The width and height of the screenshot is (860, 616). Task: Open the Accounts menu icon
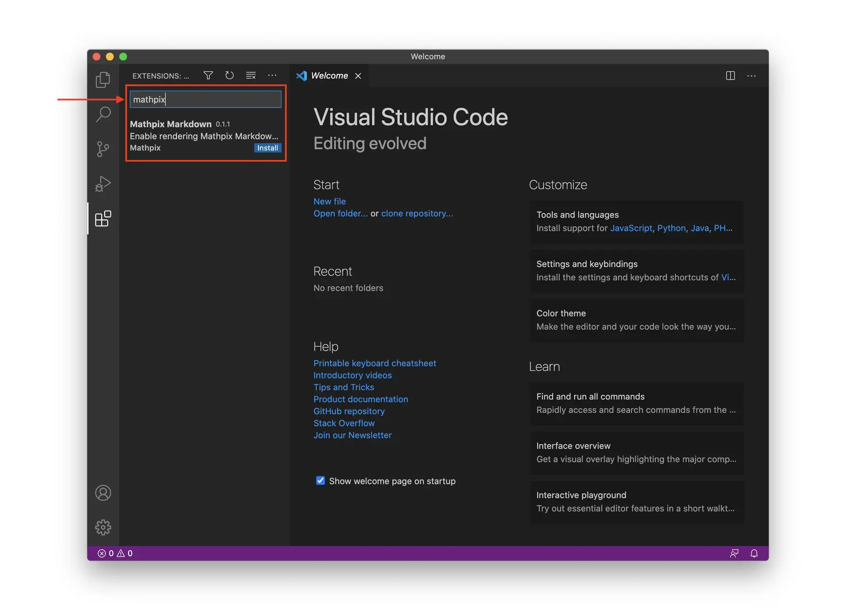coord(103,493)
